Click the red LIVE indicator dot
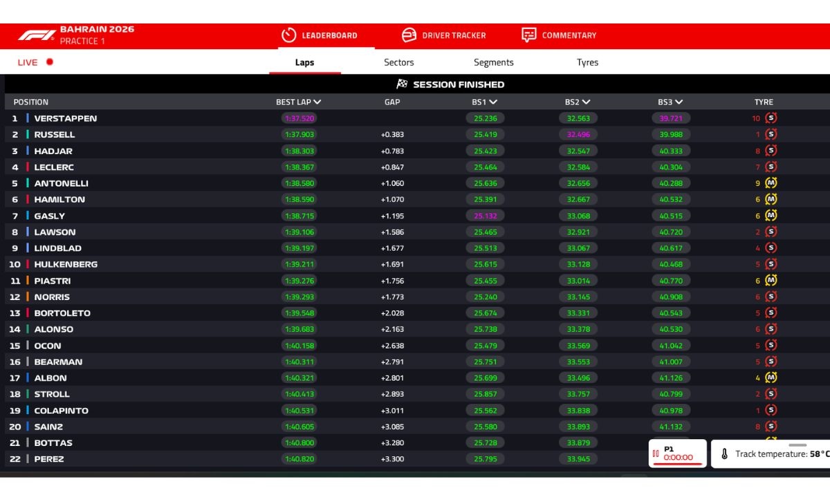 (x=50, y=62)
